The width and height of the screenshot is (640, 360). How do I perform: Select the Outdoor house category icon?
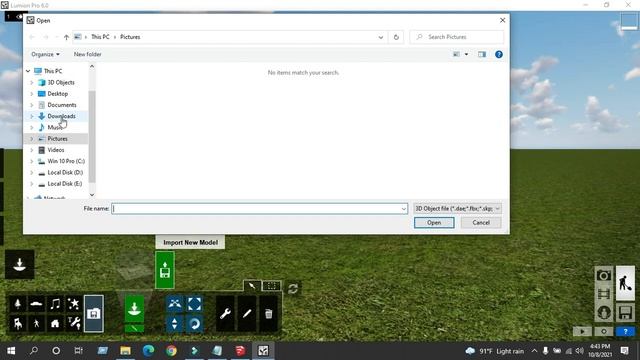click(x=55, y=323)
